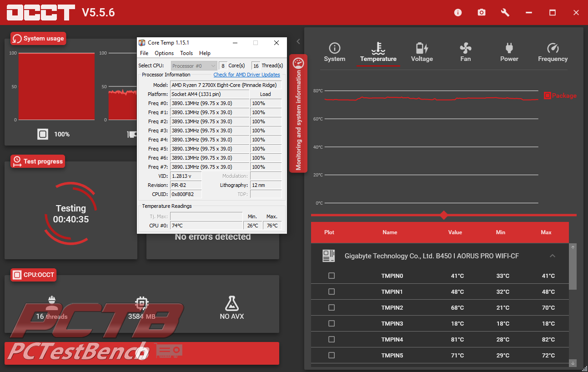
Task: Open the Fan tab
Action: [466, 53]
